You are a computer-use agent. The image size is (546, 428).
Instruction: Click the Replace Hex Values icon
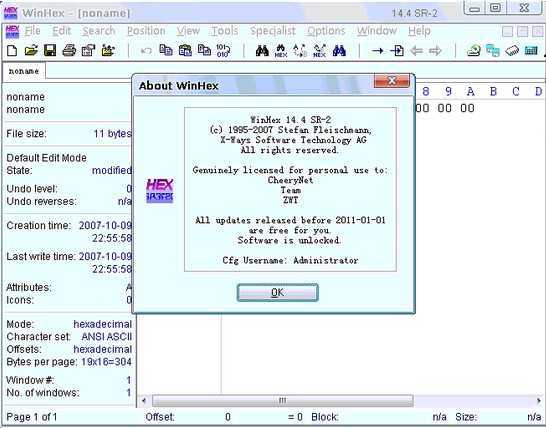point(319,51)
